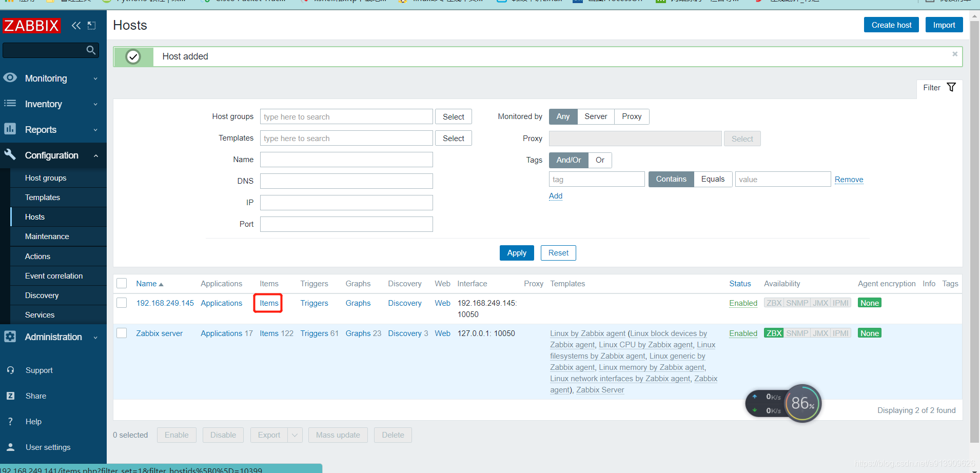980x473 pixels.
Task: Click Add tag link
Action: [556, 196]
